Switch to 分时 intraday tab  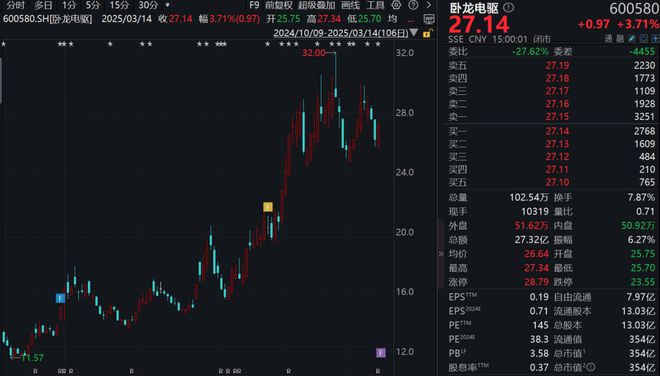16,5
